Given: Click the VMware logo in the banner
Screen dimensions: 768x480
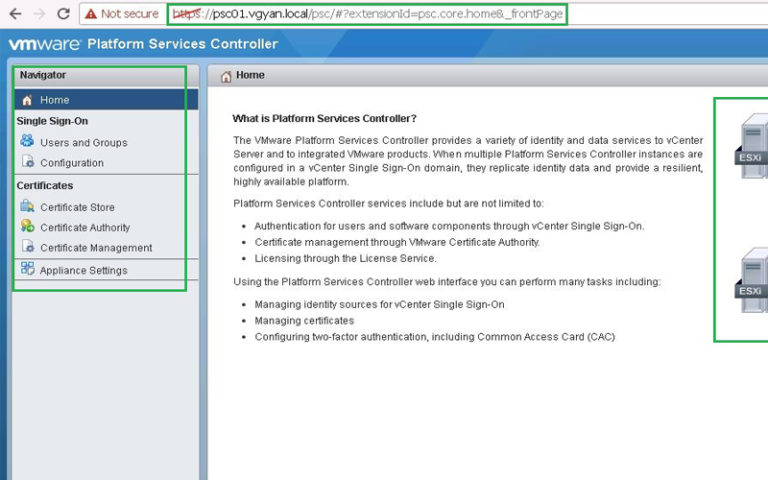Looking at the screenshot, I should pos(45,44).
